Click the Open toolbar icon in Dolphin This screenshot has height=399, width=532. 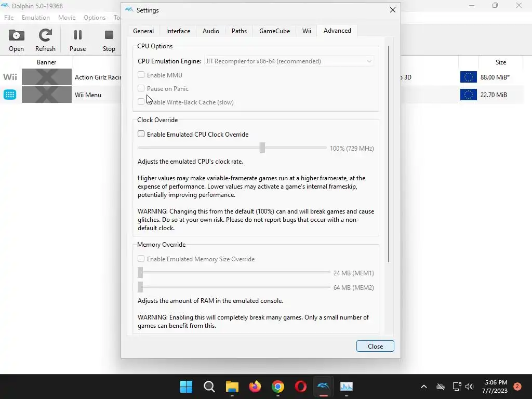coord(16,41)
